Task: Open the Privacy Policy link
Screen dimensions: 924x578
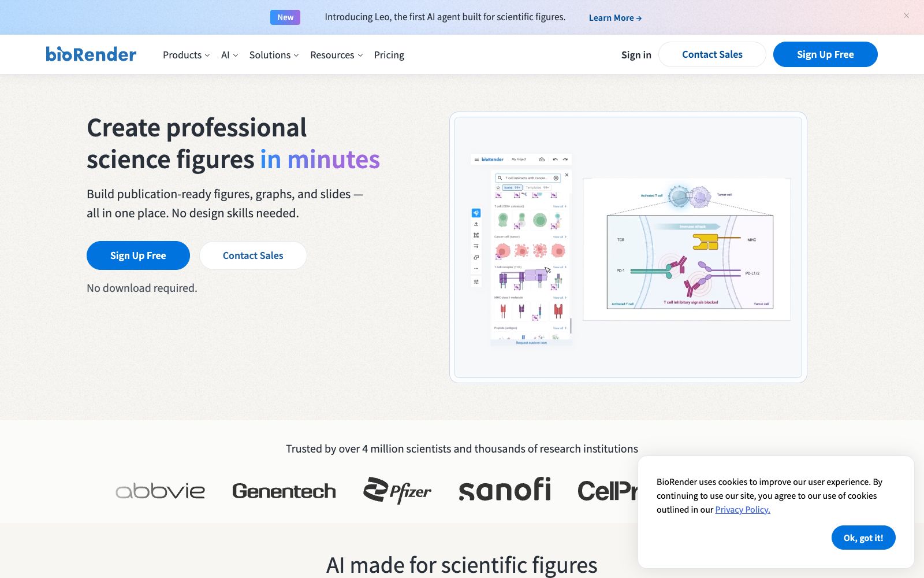Action: pos(743,509)
